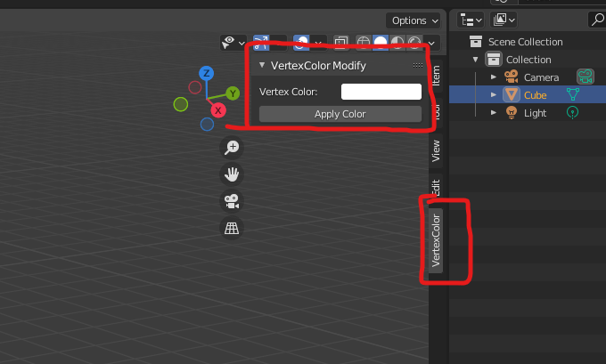Switch to Wireframe viewport shading
Image resolution: width=606 pixels, height=364 pixels.
(x=364, y=43)
